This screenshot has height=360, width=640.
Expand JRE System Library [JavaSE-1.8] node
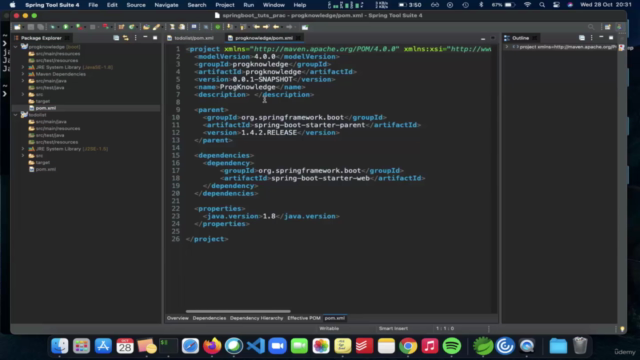[x=23, y=67]
